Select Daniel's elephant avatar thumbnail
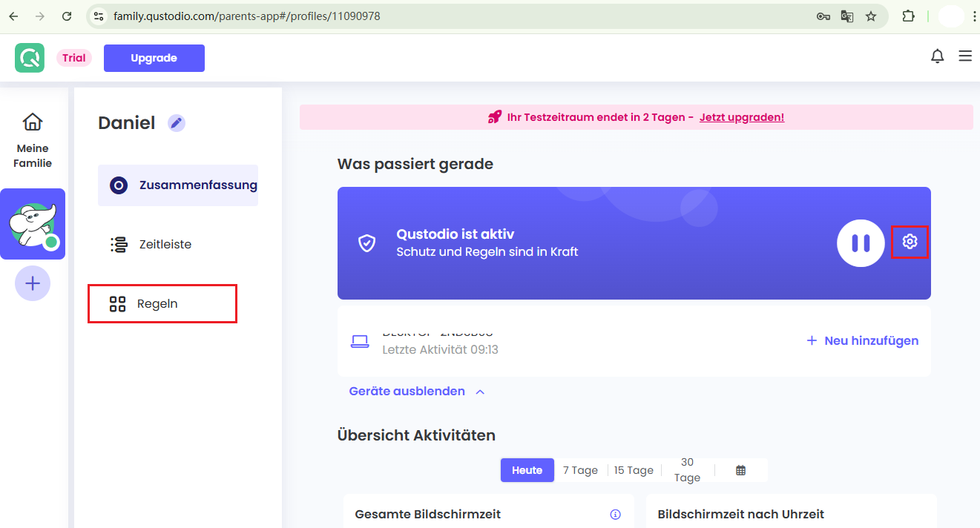Screen dimensions: 980x528 point(33,224)
